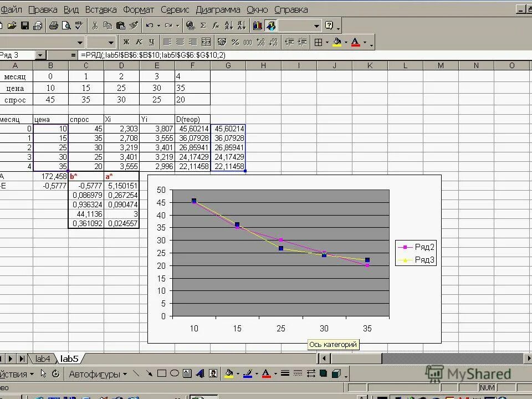The height and width of the screenshot is (399, 532).
Task: Apply comma style 000 format
Action: (248, 42)
